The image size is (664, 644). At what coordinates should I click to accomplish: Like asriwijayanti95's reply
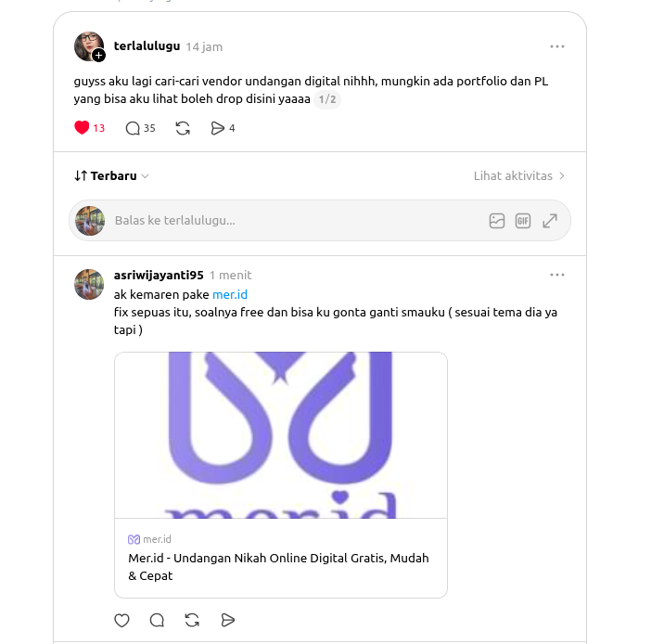[x=122, y=620]
